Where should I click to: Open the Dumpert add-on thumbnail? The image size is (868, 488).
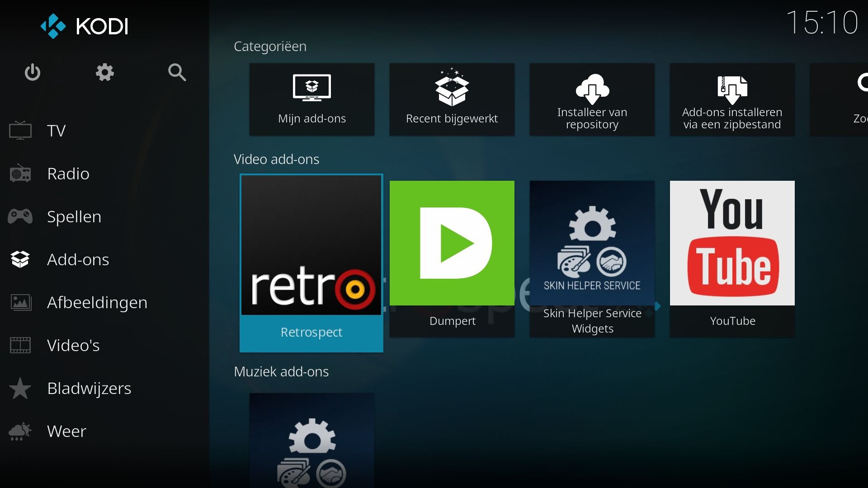click(452, 244)
